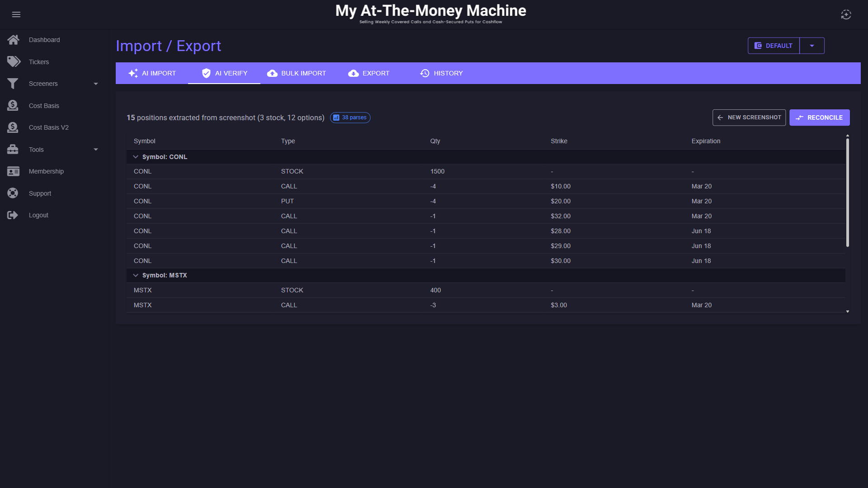The height and width of the screenshot is (488, 868).
Task: Expand the Tools submenu arrow
Action: click(95, 150)
